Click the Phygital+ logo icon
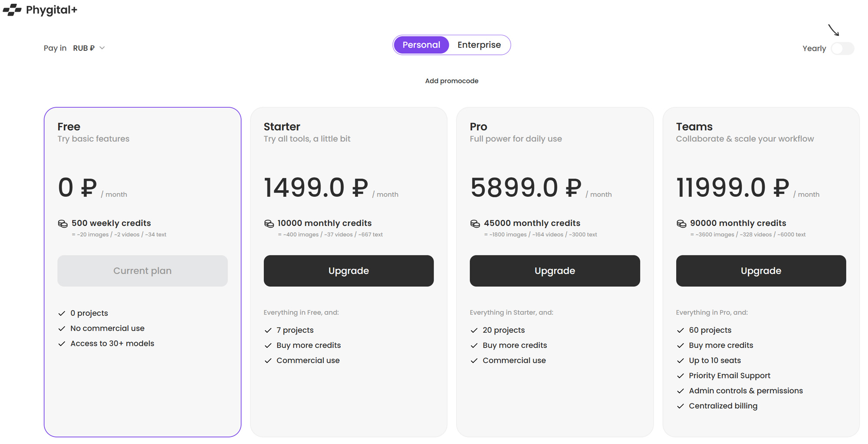This screenshot has width=868, height=444. pos(12,10)
